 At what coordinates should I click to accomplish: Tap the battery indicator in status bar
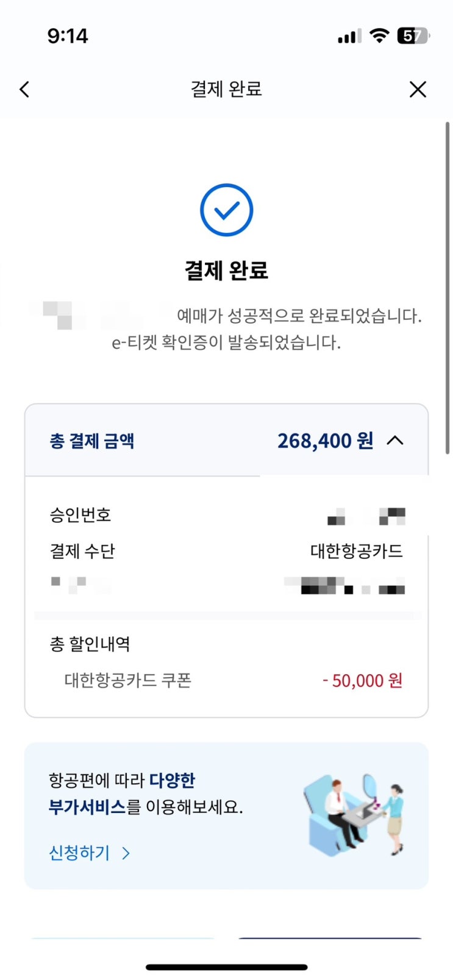[x=413, y=36]
